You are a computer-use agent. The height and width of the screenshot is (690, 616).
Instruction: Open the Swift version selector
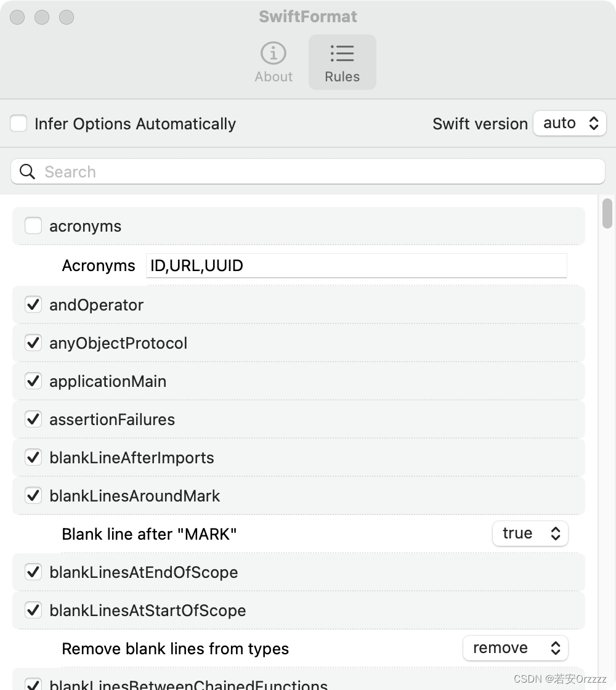[569, 123]
